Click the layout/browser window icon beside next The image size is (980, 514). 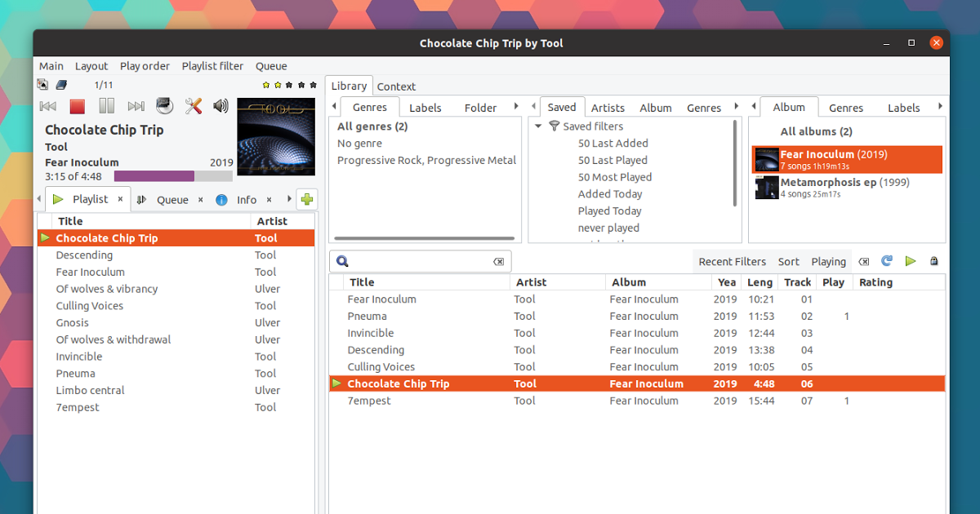tap(164, 106)
